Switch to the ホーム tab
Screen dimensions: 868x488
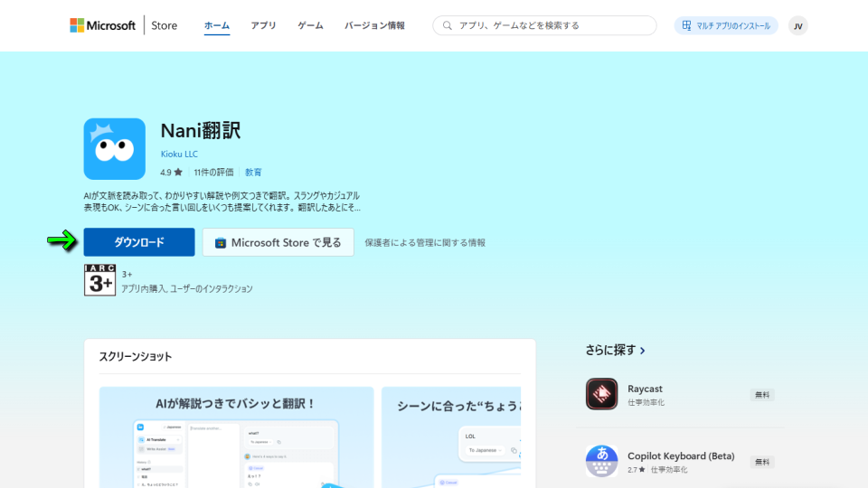pos(217,25)
